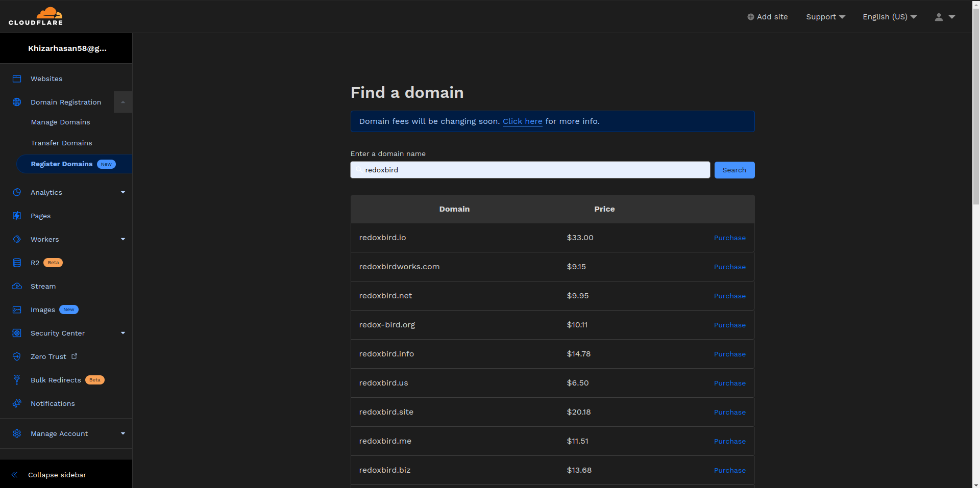980x488 pixels.
Task: Click the Websites sidebar icon
Action: coord(17,79)
